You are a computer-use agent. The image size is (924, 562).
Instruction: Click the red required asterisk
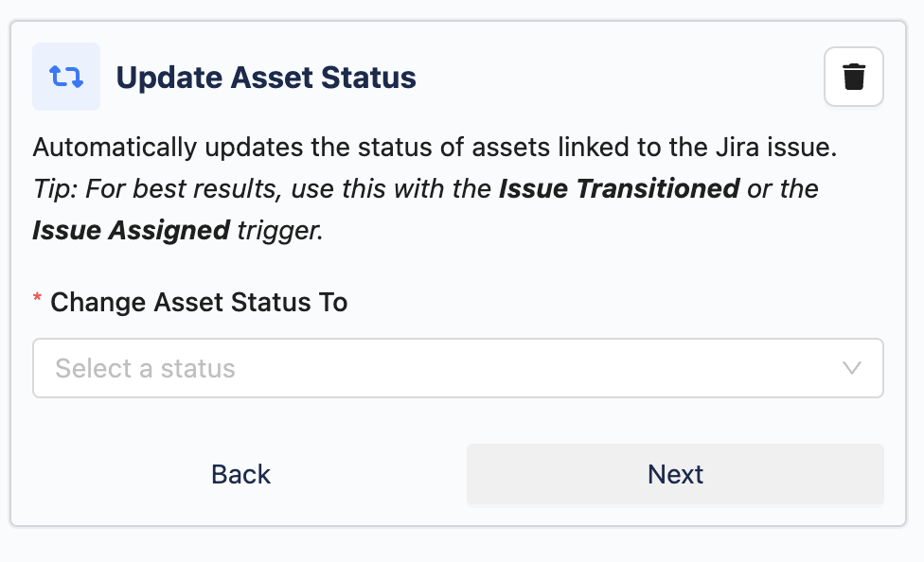tap(38, 301)
